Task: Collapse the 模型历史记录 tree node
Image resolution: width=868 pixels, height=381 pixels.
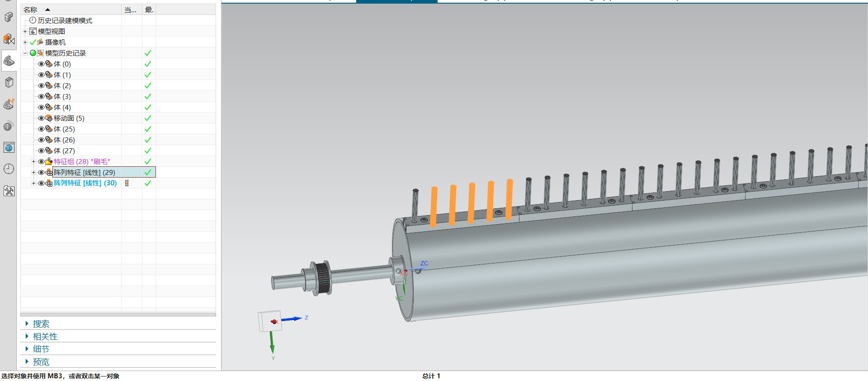Action: click(x=25, y=53)
